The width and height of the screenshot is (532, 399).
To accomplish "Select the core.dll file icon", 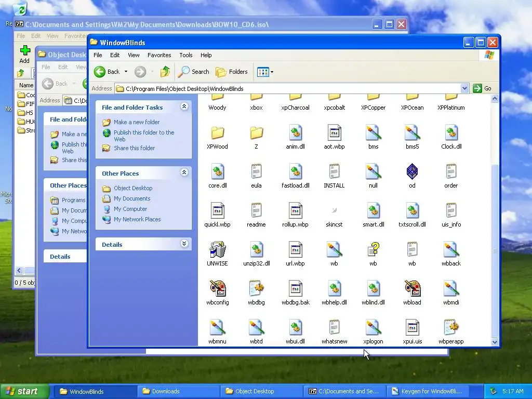I will tap(217, 171).
